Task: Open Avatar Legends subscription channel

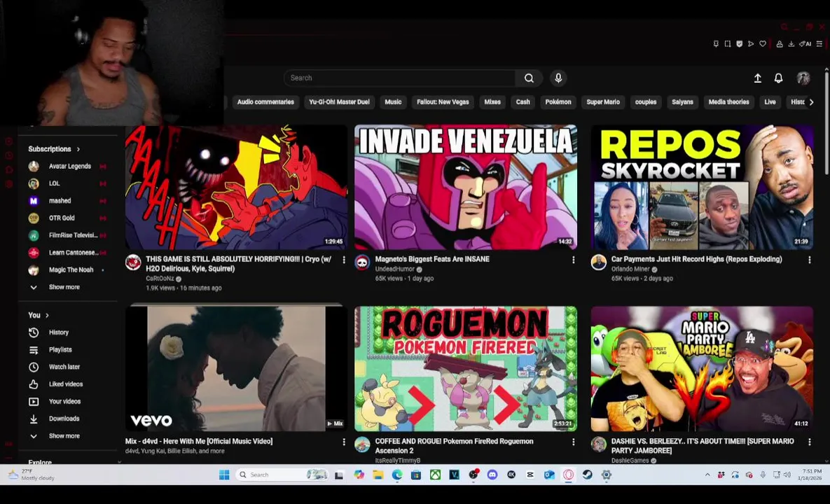Action: 68,167
